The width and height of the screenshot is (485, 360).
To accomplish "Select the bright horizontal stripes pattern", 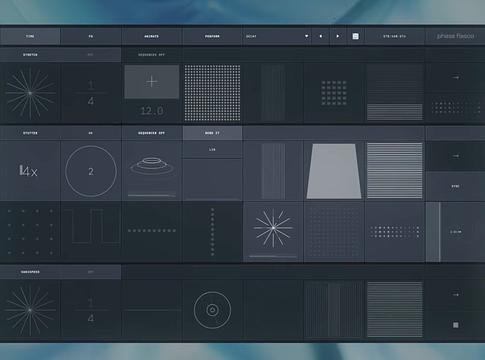I will [x=395, y=171].
